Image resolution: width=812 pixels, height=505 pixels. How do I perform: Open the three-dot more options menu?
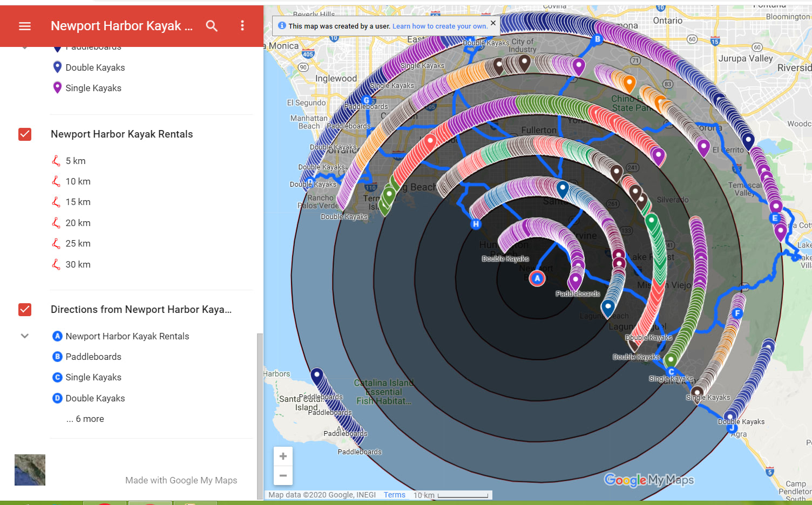[x=242, y=26]
